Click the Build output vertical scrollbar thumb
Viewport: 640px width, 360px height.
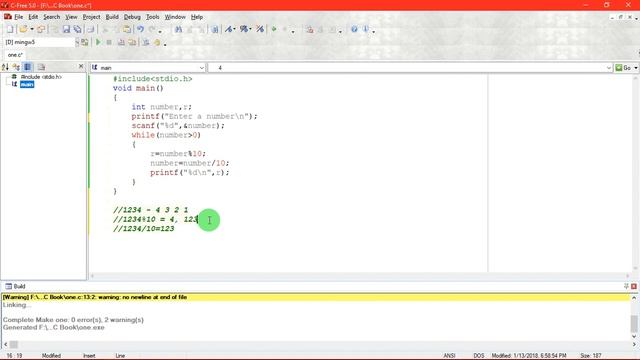point(634,324)
